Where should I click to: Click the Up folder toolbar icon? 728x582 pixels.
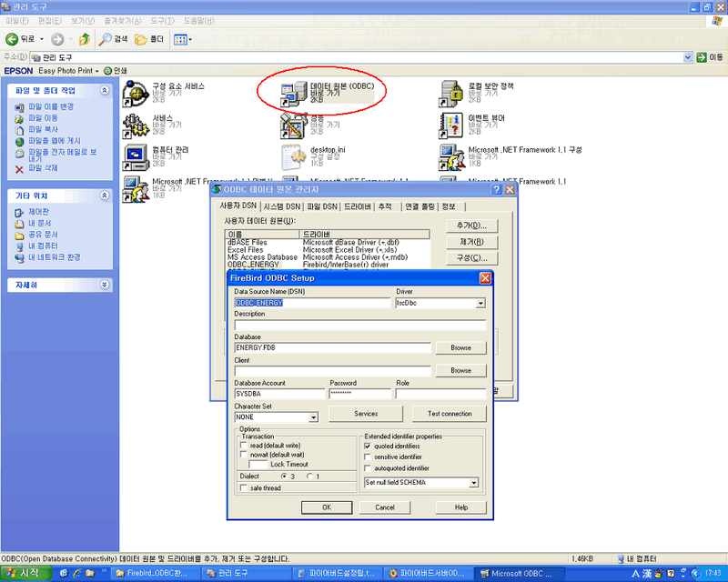pos(85,39)
